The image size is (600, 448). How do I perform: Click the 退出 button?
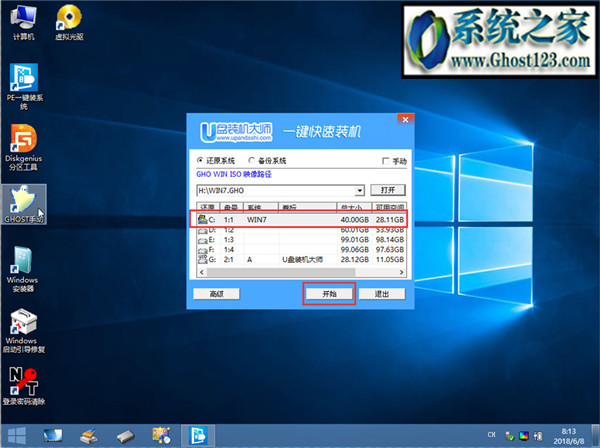coord(382,294)
